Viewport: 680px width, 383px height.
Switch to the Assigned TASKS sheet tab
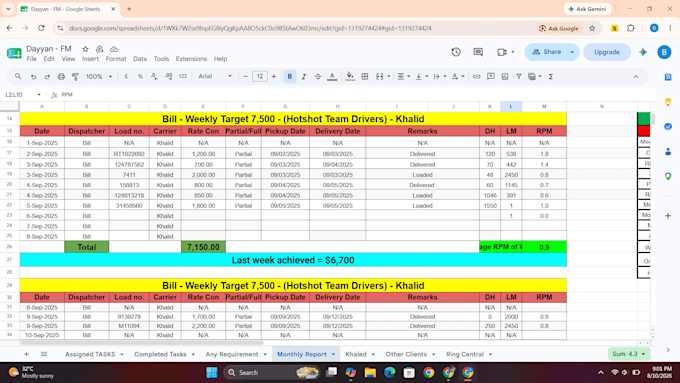[x=90, y=354]
